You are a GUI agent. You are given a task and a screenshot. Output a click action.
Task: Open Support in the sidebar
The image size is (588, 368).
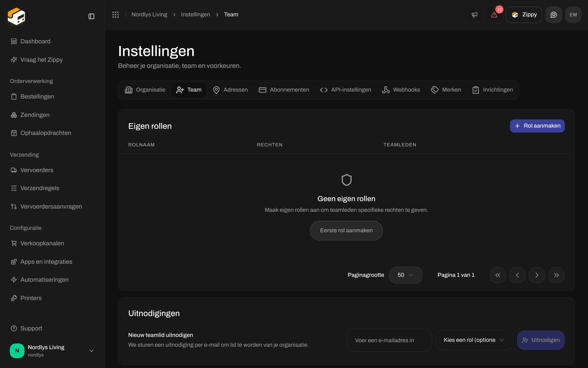point(52,328)
